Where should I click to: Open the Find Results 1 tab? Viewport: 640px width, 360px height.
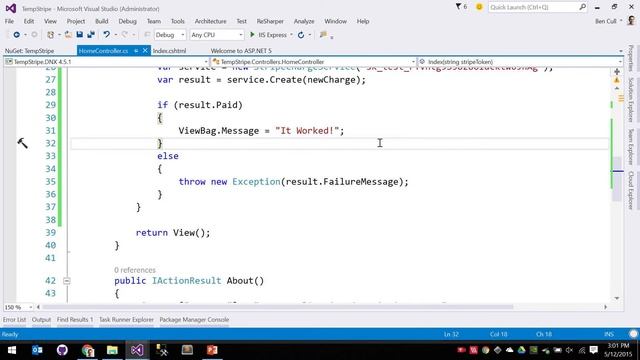(x=75, y=320)
